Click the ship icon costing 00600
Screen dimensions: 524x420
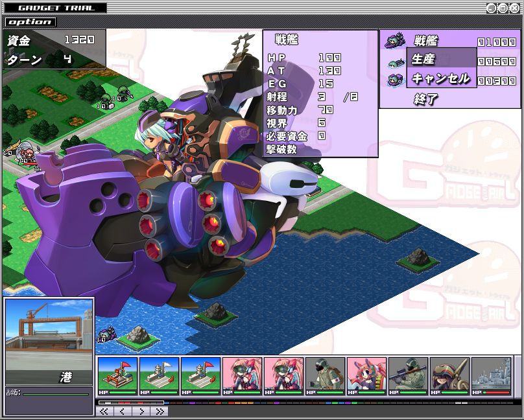[396, 63]
